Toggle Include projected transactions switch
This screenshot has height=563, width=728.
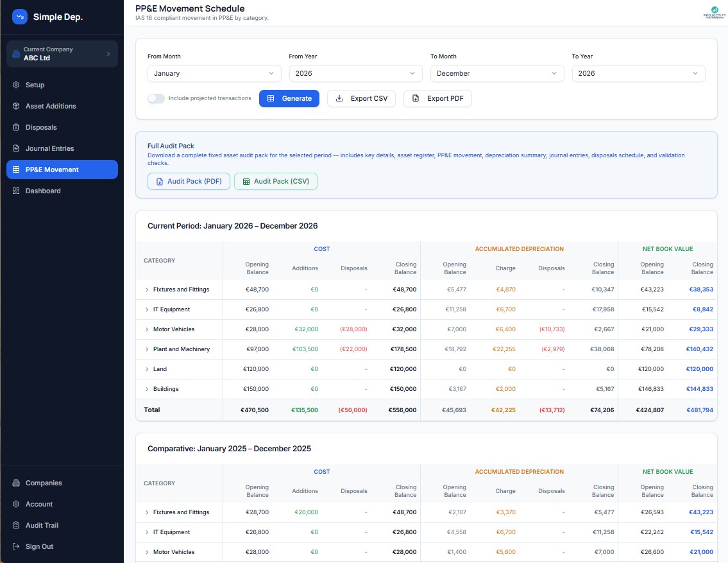(156, 98)
